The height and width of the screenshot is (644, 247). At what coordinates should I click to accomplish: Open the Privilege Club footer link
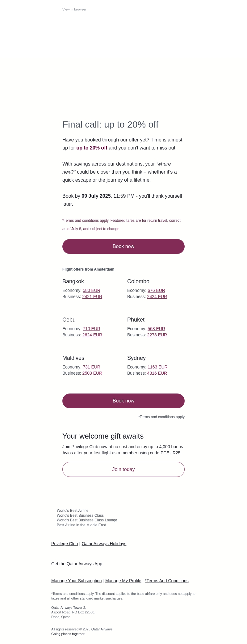coord(65,544)
